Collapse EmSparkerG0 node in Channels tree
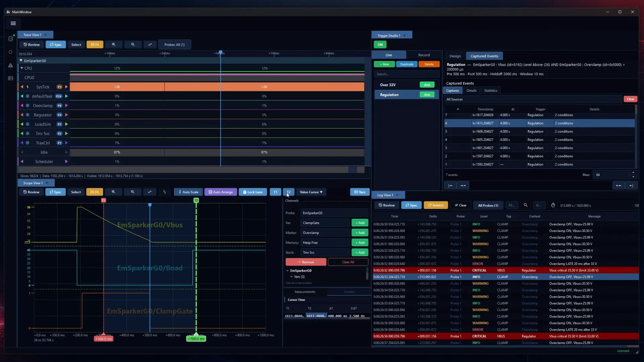The width and height of the screenshot is (644, 362). (x=288, y=271)
